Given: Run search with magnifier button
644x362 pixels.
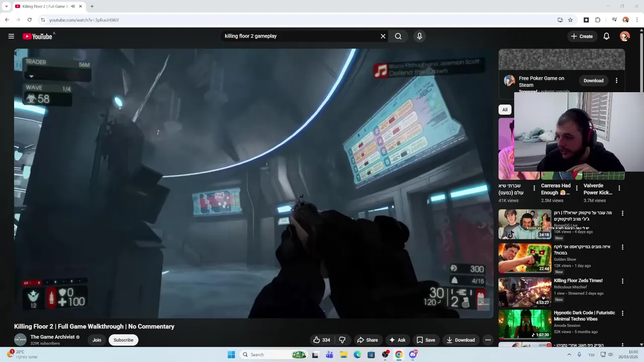Looking at the screenshot, I should click(398, 36).
